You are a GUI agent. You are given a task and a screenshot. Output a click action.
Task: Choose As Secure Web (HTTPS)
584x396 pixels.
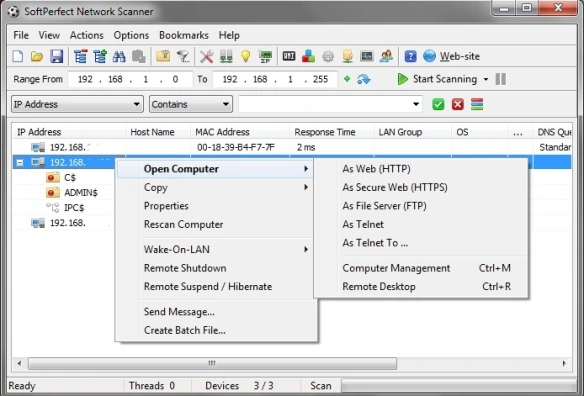pyautogui.click(x=420, y=187)
